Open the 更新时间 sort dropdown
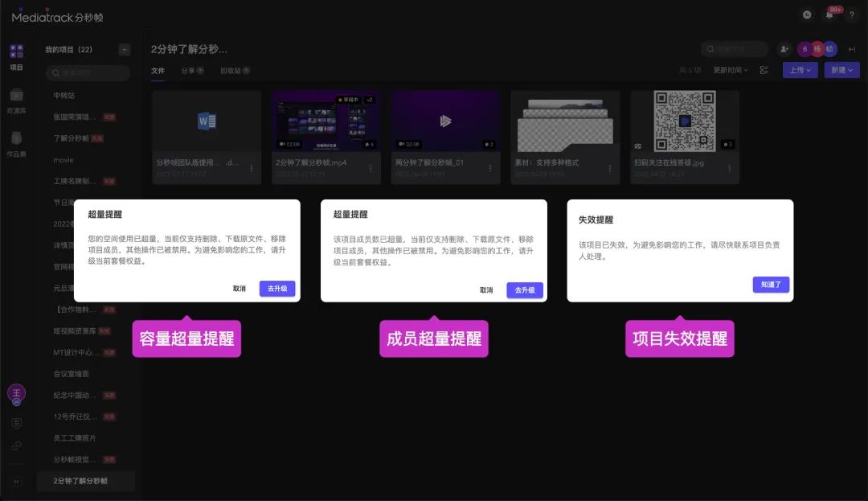868x501 pixels. [731, 71]
